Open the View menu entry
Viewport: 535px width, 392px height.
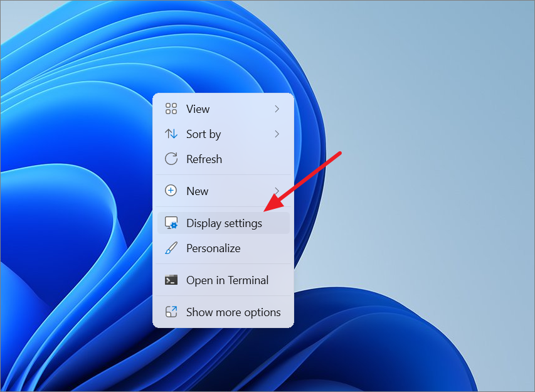223,109
